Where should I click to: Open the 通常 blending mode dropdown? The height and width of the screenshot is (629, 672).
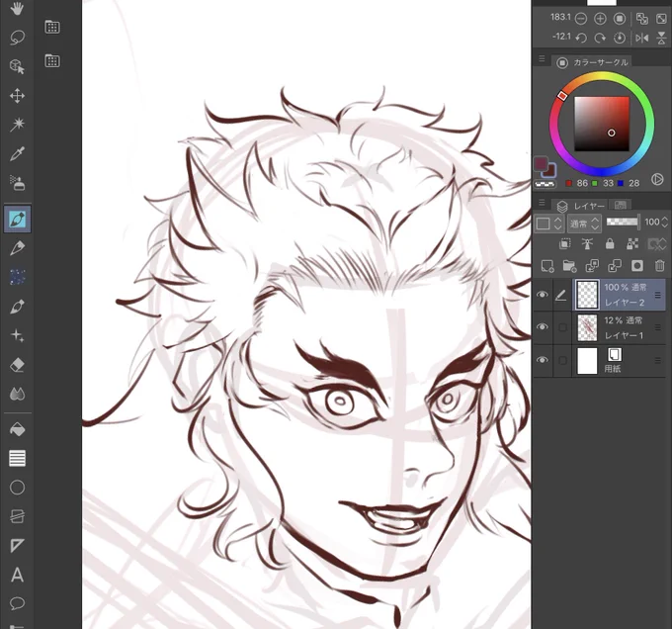(584, 224)
